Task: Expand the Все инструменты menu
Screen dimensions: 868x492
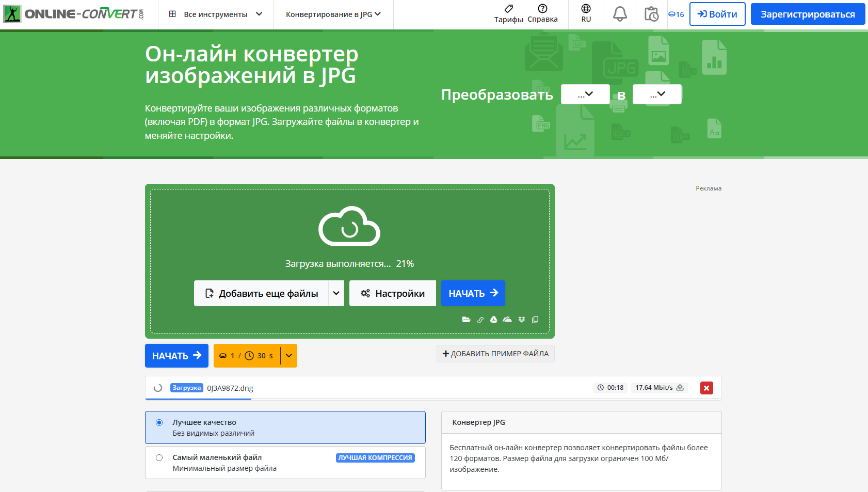Action: [x=216, y=14]
